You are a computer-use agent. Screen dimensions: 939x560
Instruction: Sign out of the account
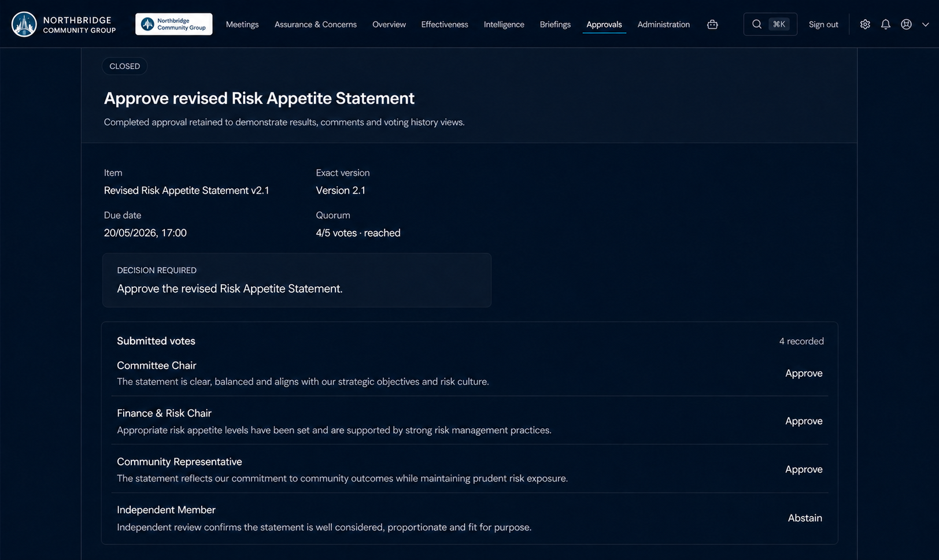[x=823, y=24]
